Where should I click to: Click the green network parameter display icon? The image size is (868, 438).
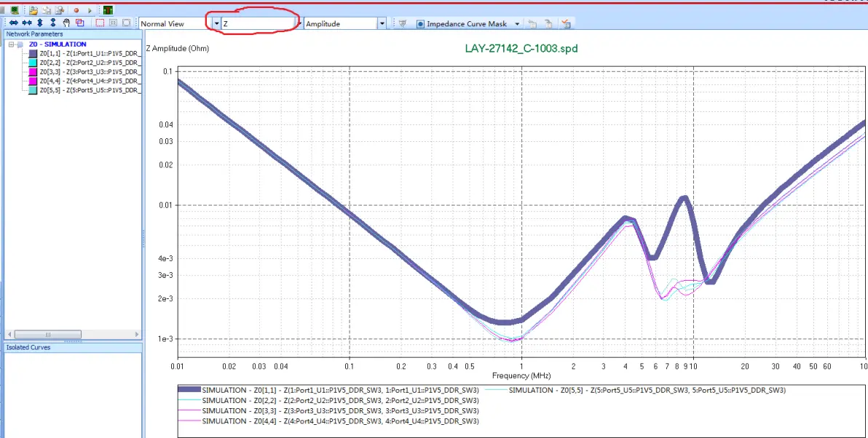pyautogui.click(x=108, y=10)
